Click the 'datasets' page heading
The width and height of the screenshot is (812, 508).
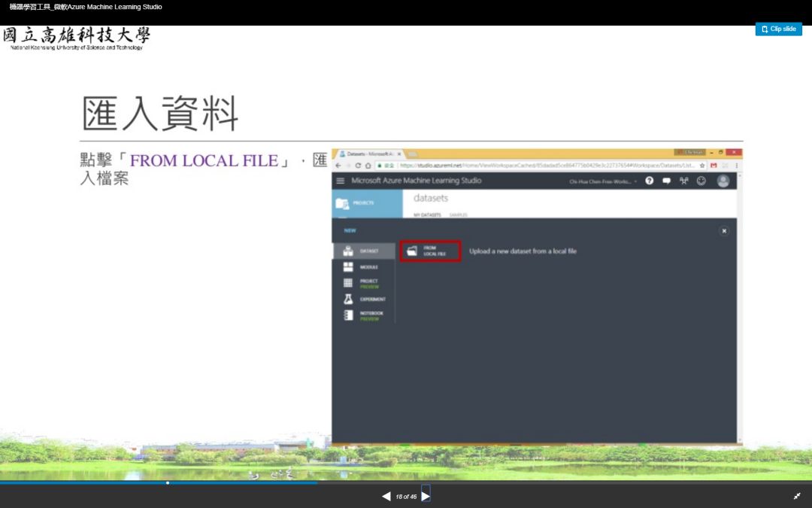coord(430,198)
